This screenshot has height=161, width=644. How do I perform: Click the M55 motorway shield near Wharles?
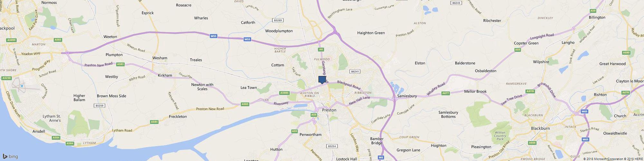pyautogui.click(x=214, y=36)
